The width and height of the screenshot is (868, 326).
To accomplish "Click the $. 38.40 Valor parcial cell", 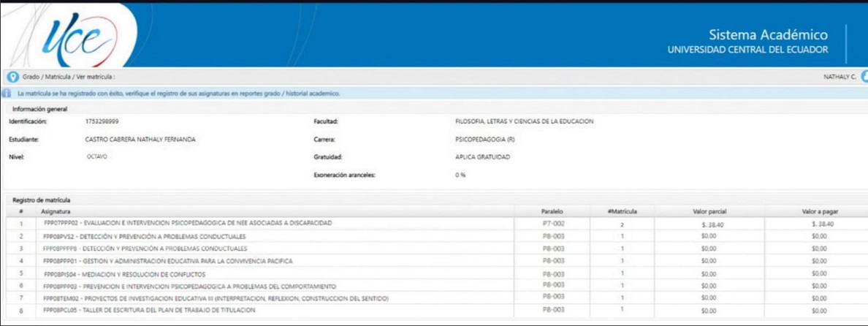I will point(709,224).
